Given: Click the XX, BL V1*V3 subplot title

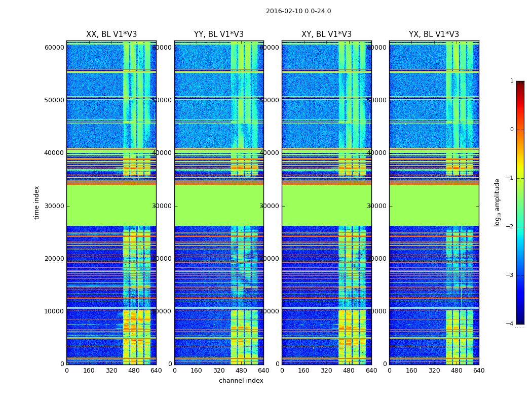Looking at the screenshot, I should 111,34.
